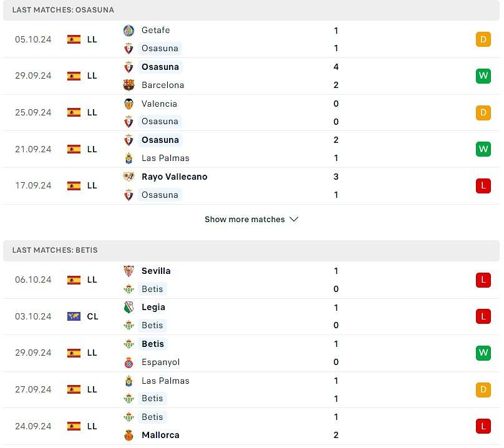Open the Last Matches: Betis header
This screenshot has width=504, height=448.
point(55,250)
